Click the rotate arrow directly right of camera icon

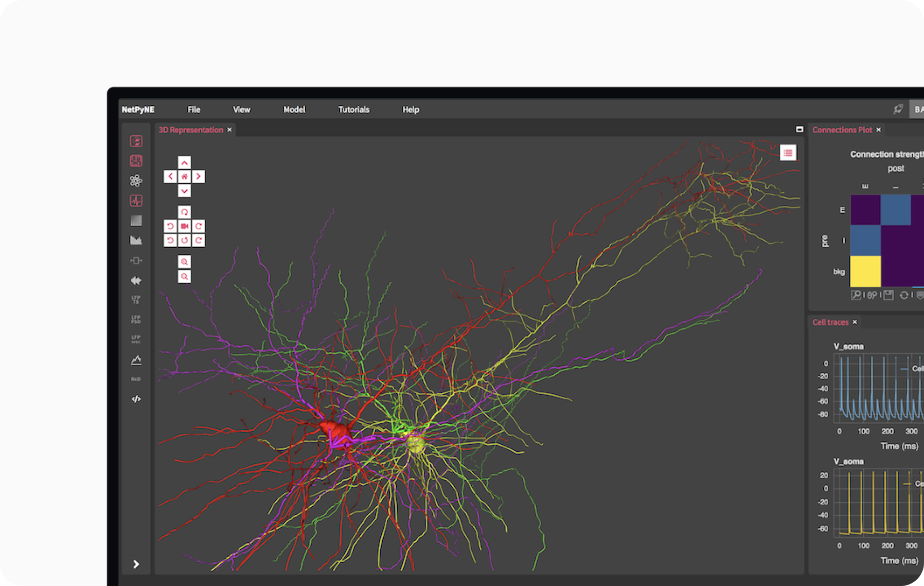coord(198,226)
